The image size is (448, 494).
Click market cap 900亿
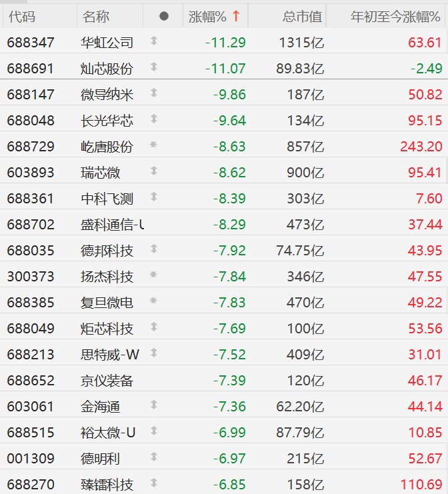305,173
